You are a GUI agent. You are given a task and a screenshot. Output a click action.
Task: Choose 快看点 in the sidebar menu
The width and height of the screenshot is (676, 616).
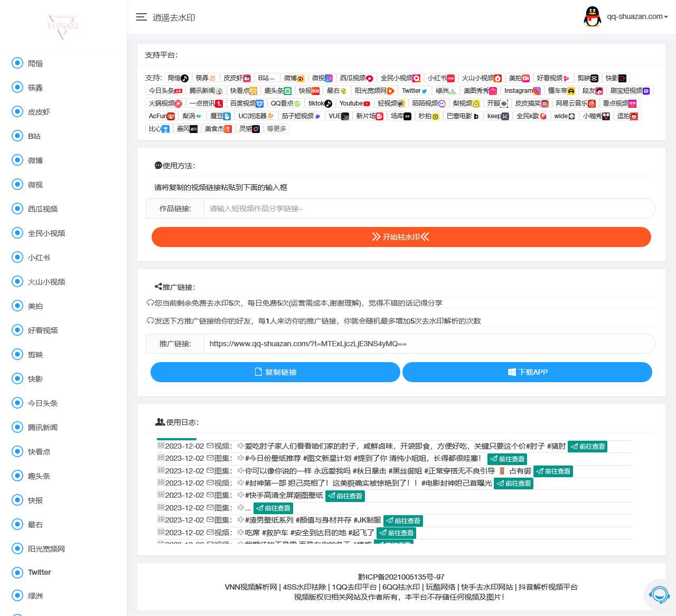tap(39, 451)
